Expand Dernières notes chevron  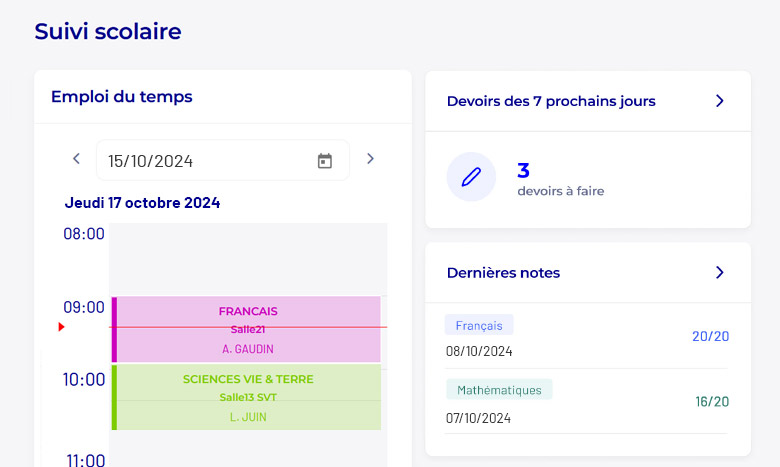tap(719, 273)
